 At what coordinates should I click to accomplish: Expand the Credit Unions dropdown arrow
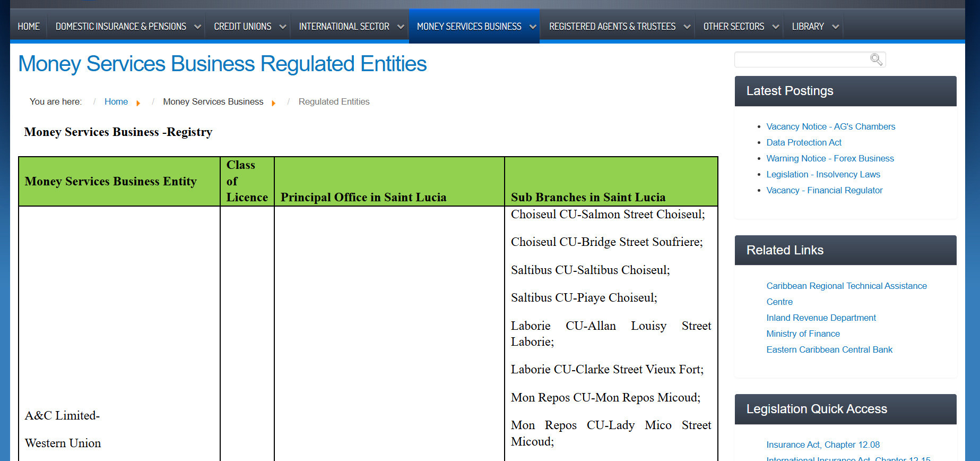[x=283, y=27]
